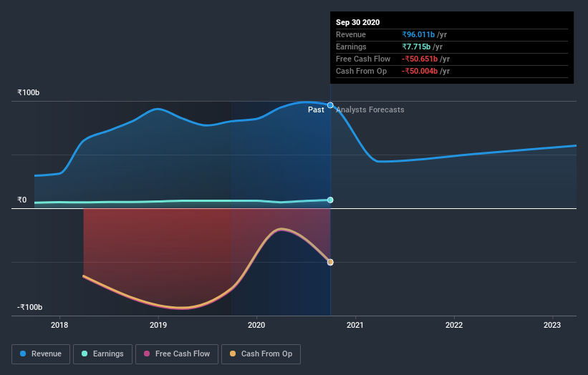Click the 'Revenue' row label in tooltip
The height and width of the screenshot is (375, 588).
coord(351,34)
